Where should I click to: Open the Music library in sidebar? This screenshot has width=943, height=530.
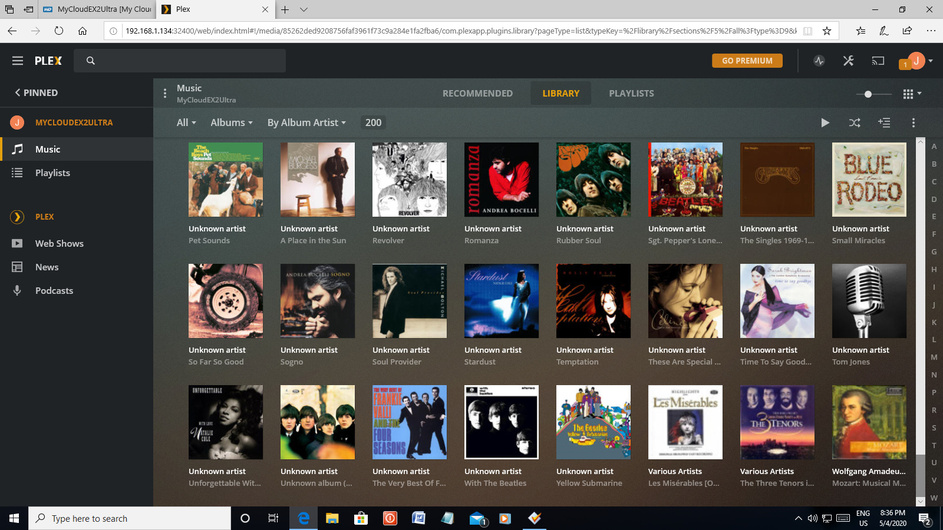76,149
